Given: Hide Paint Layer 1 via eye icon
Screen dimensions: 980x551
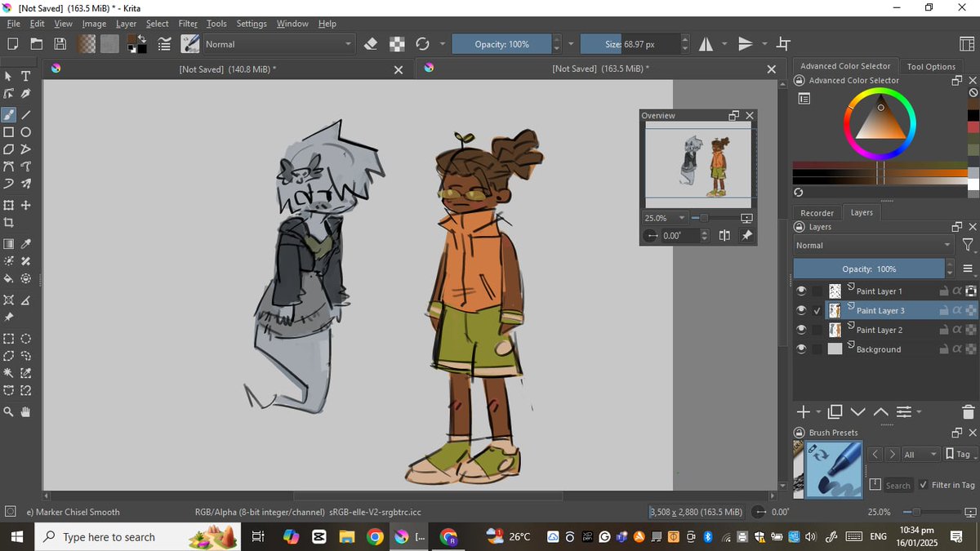Looking at the screenshot, I should point(801,291).
